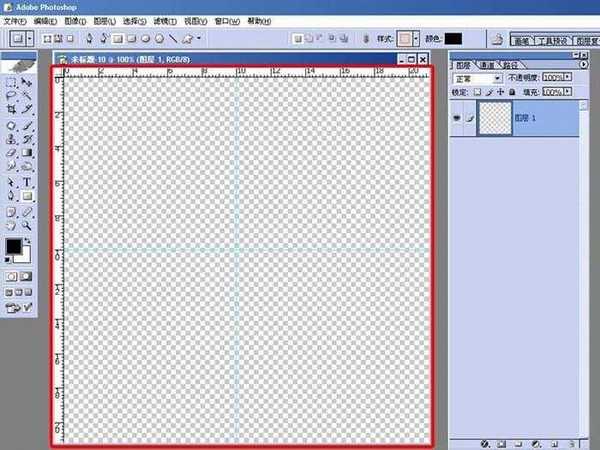The image size is (600, 450).
Task: Click the delete layer trash icon
Action: pyautogui.click(x=572, y=442)
